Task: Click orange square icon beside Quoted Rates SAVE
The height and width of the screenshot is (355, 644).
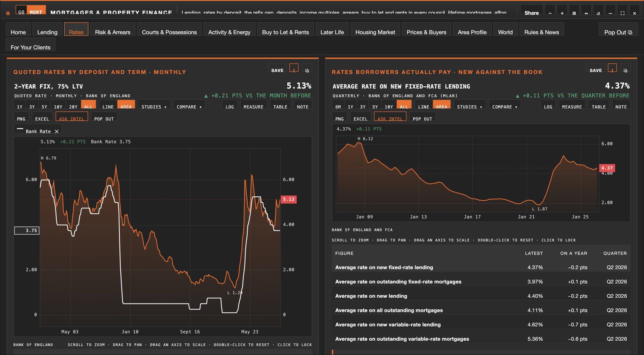Action: pyautogui.click(x=294, y=68)
